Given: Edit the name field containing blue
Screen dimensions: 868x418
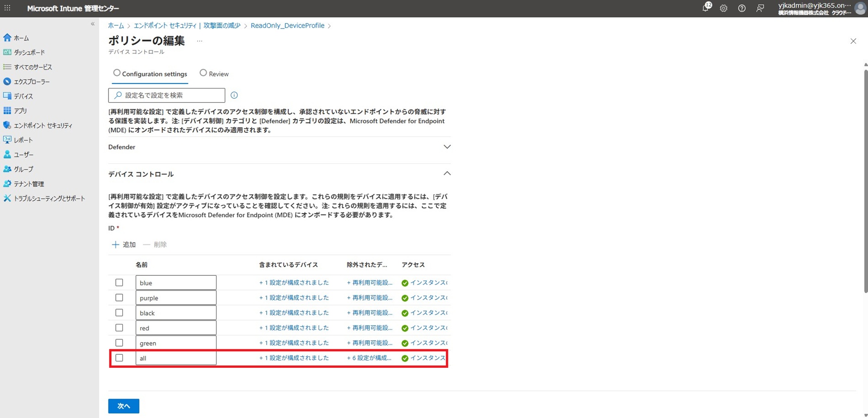Looking at the screenshot, I should 176,282.
